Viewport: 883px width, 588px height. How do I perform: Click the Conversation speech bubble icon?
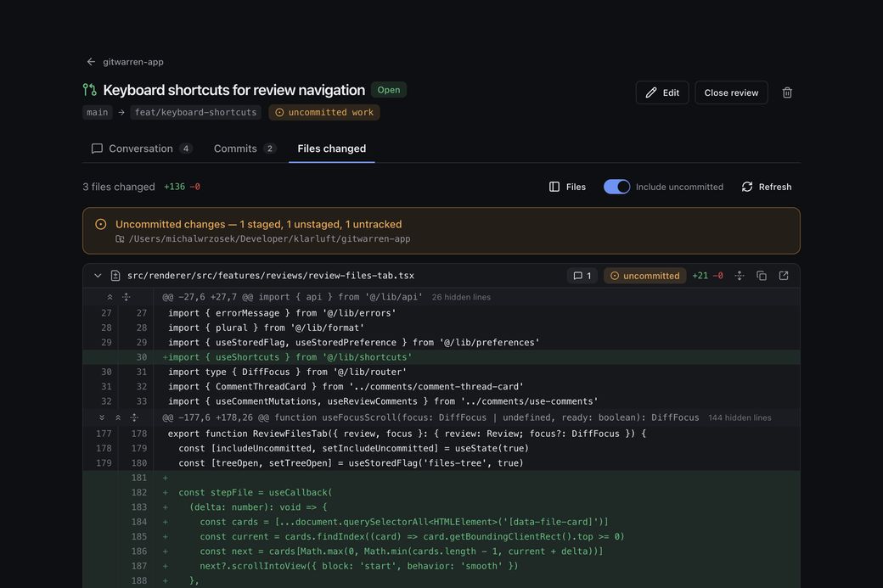[x=97, y=148]
